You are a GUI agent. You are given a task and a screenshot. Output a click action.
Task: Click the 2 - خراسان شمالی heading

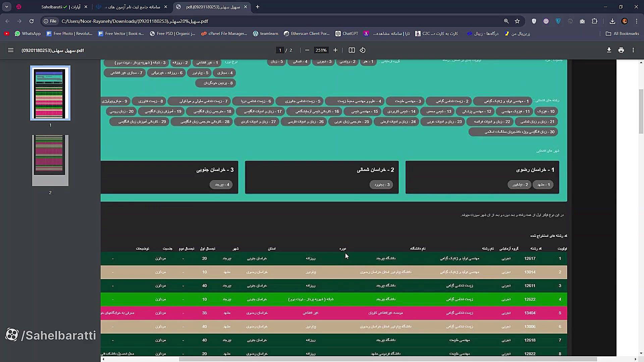tap(375, 170)
